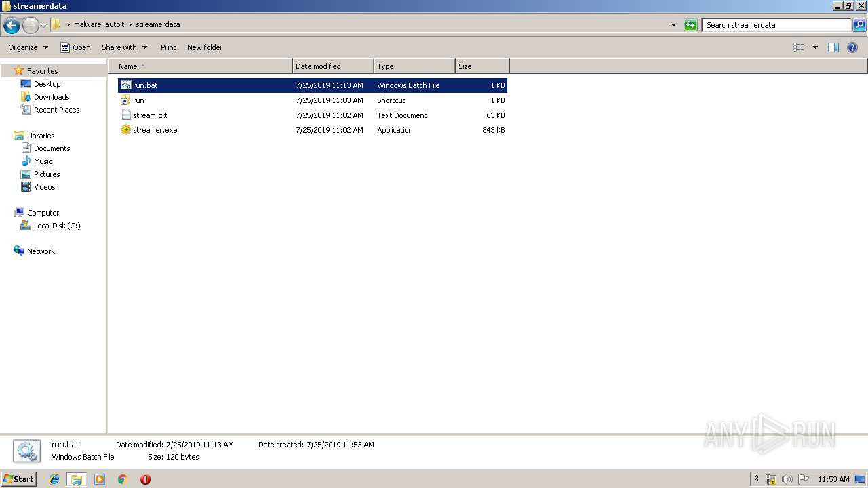Click the Action Center flag icon

point(804,479)
